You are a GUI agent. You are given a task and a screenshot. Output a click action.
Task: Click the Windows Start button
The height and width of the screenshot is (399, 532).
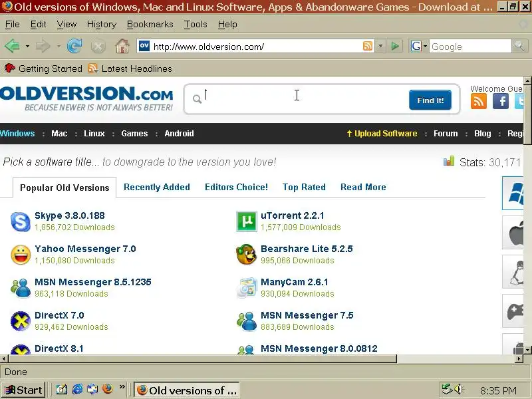click(23, 390)
